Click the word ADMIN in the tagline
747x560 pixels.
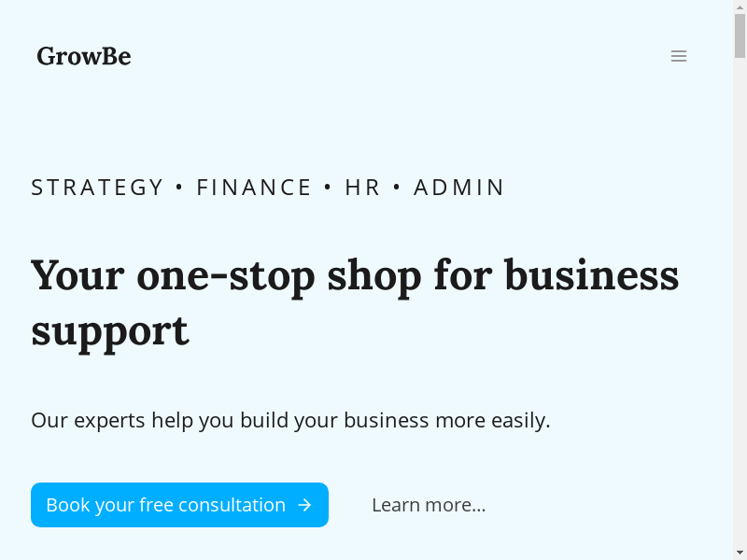(x=458, y=188)
